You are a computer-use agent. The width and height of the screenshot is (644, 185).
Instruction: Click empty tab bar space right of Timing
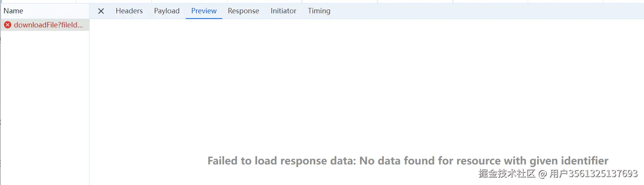coord(477,11)
